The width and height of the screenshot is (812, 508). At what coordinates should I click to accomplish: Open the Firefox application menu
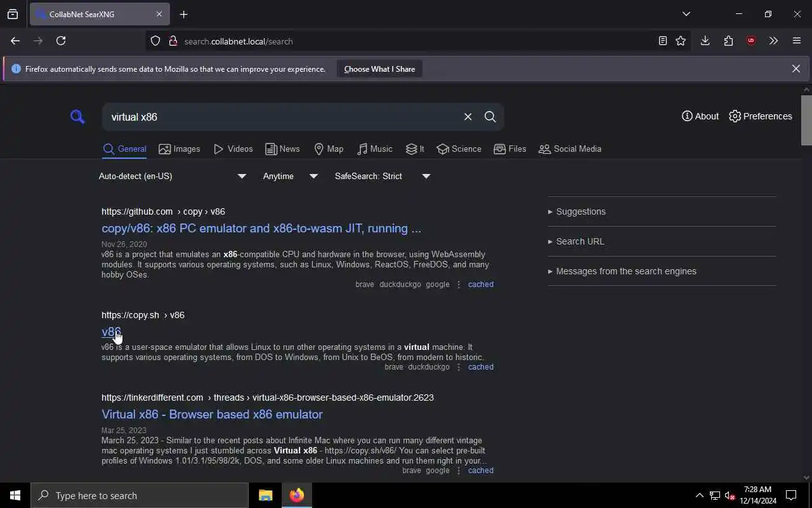[x=797, y=41]
